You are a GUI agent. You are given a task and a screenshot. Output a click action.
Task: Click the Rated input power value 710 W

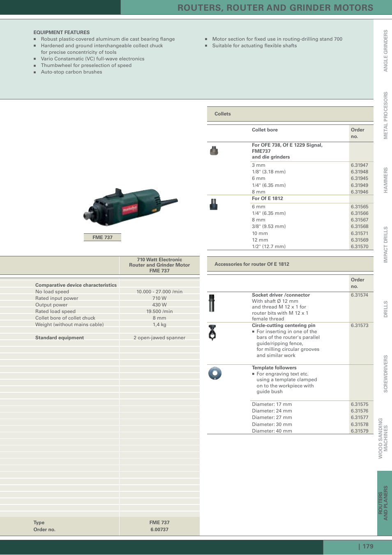coord(159,298)
